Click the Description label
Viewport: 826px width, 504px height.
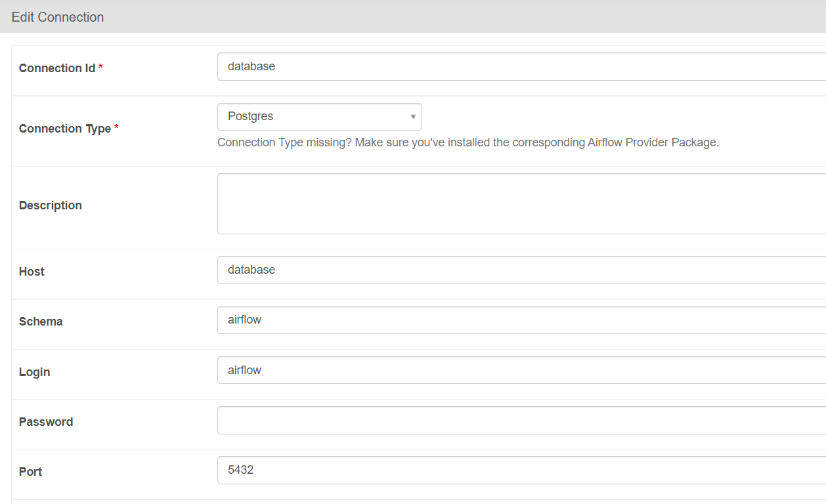click(51, 205)
